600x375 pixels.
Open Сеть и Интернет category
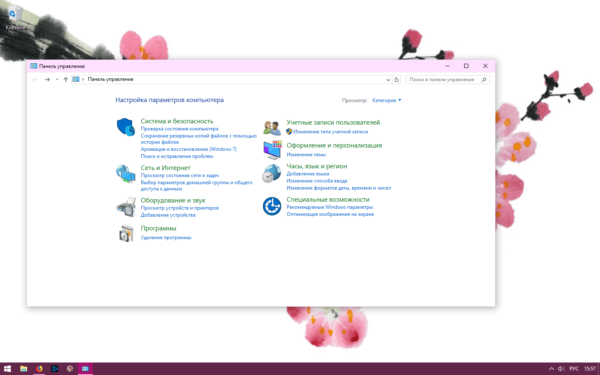tap(165, 168)
